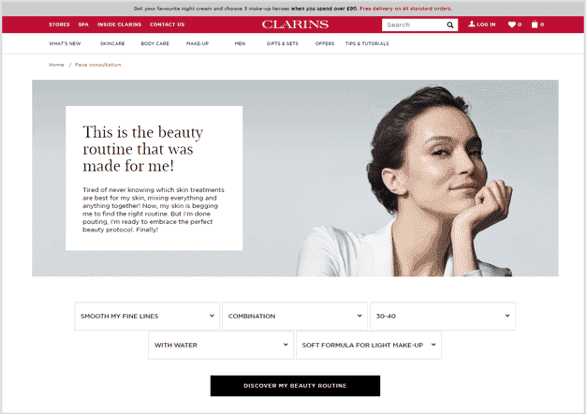The width and height of the screenshot is (586, 414).
Task: Click into the Search input field
Action: (x=414, y=25)
